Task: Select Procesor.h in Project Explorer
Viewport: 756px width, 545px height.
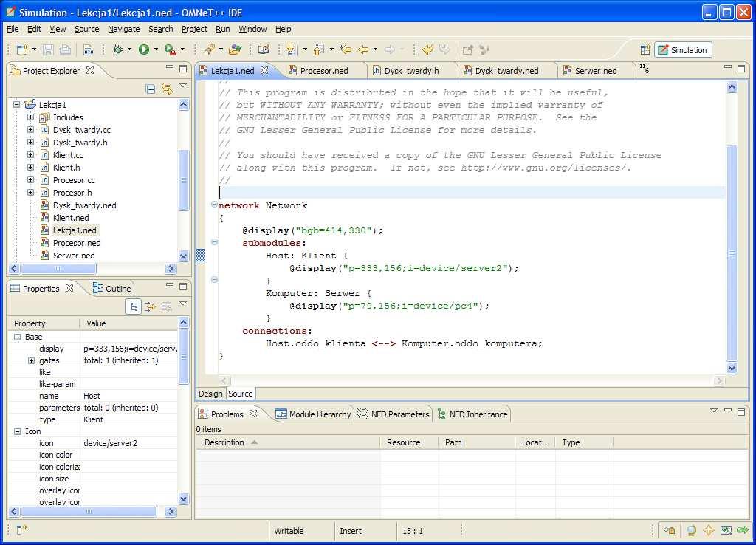Action: click(72, 193)
